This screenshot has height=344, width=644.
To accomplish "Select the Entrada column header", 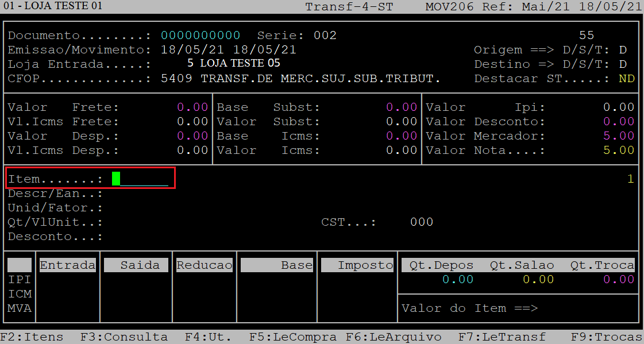I will (67, 265).
